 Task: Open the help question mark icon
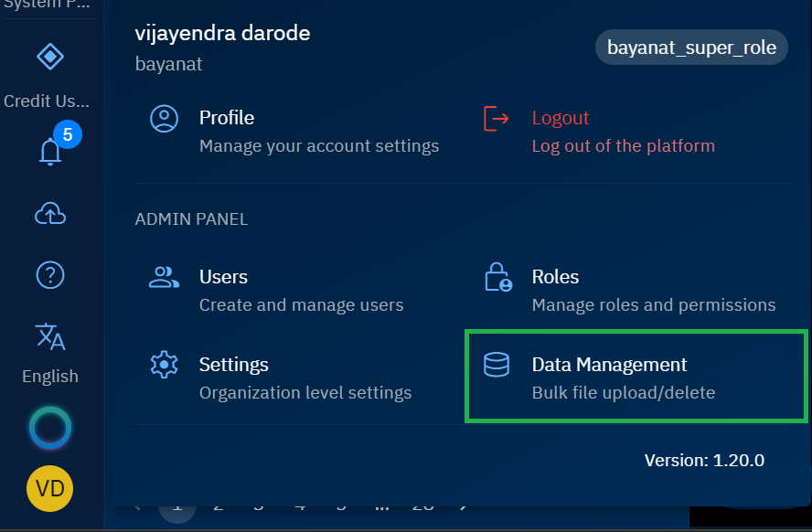coord(49,275)
